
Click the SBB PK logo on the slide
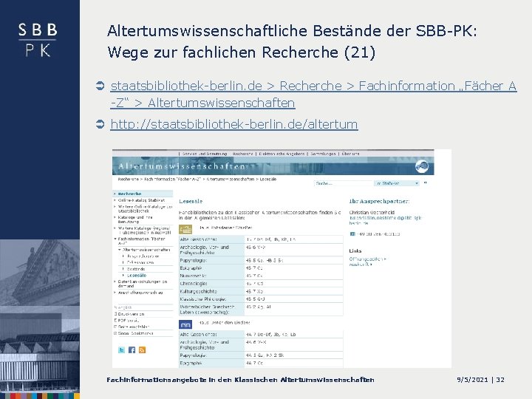[38, 40]
